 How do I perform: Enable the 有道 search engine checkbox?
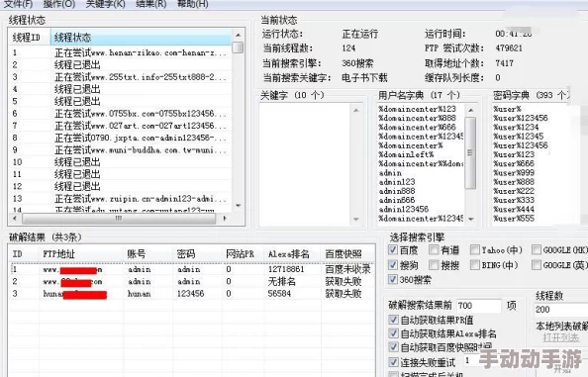[434, 249]
